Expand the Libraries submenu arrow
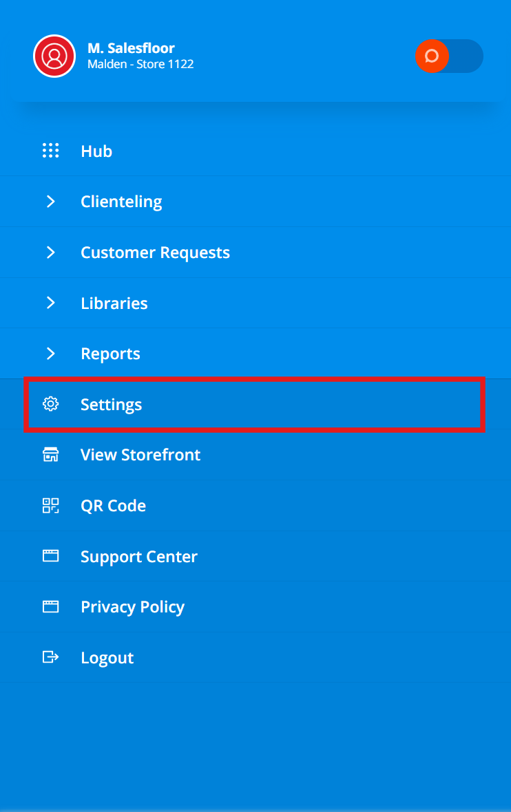The height and width of the screenshot is (812, 511). pos(50,303)
